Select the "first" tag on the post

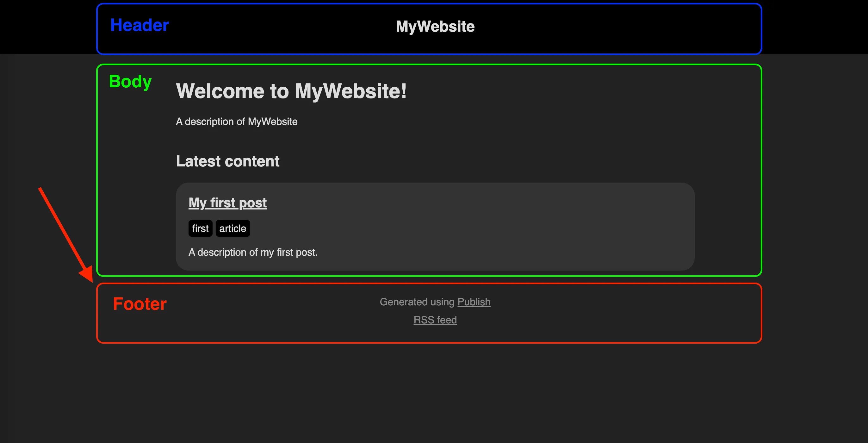[x=200, y=228]
